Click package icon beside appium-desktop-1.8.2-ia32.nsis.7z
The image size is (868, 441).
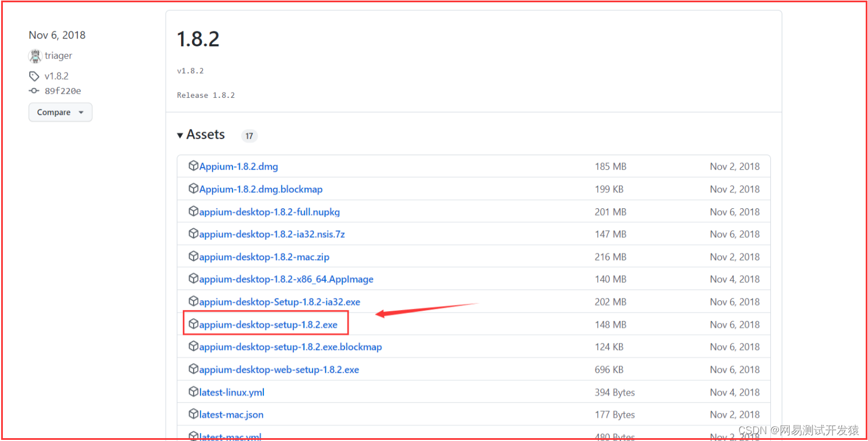[193, 233]
